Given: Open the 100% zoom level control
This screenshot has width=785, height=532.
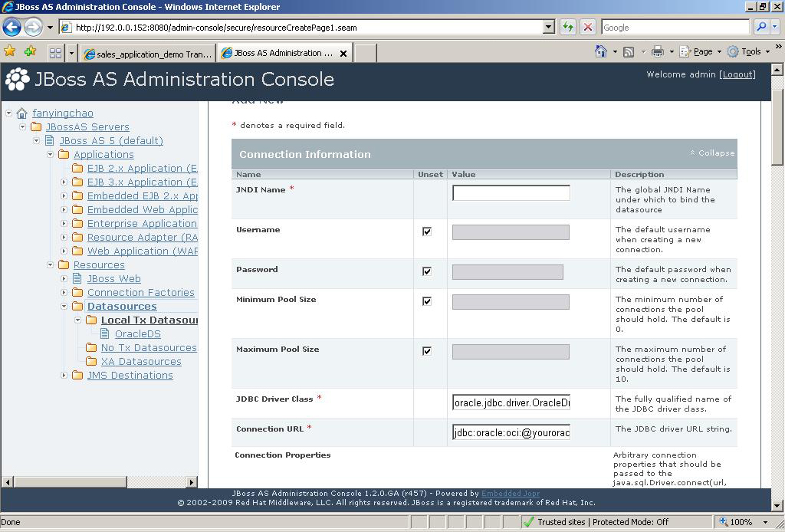Looking at the screenshot, I should (x=742, y=521).
